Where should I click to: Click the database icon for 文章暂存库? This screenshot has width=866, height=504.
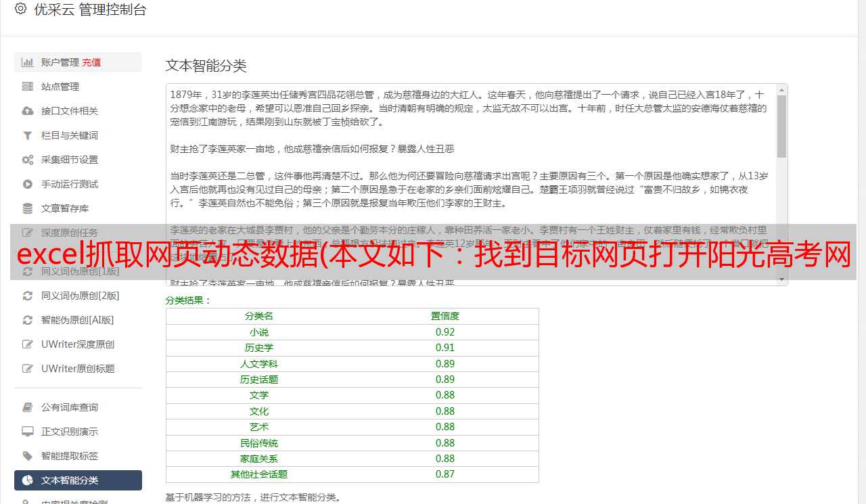pyautogui.click(x=28, y=208)
